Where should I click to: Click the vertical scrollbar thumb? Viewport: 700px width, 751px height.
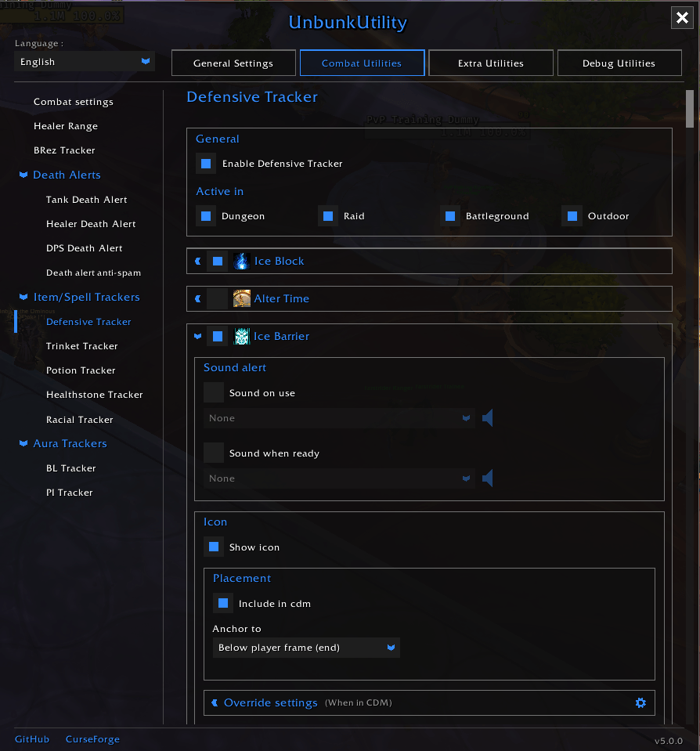[690, 109]
